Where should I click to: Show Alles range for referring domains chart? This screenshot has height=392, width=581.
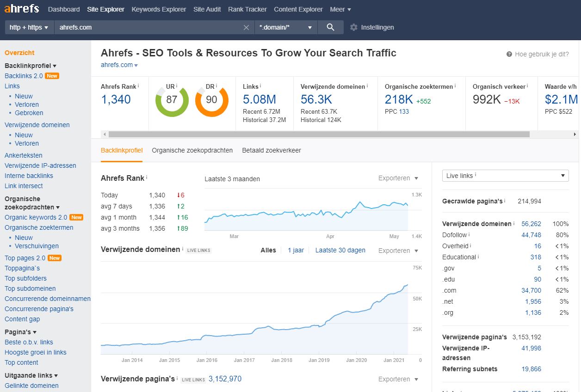pyautogui.click(x=268, y=250)
